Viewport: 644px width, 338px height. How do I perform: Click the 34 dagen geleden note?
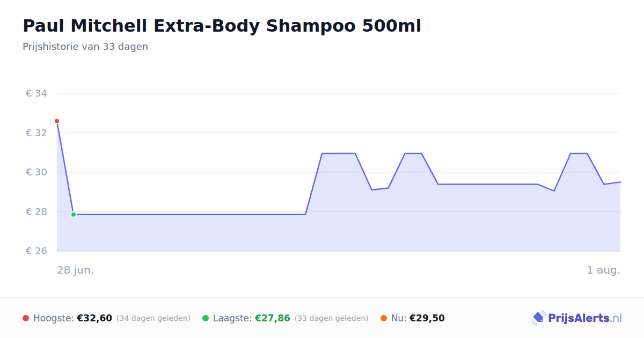(153, 318)
